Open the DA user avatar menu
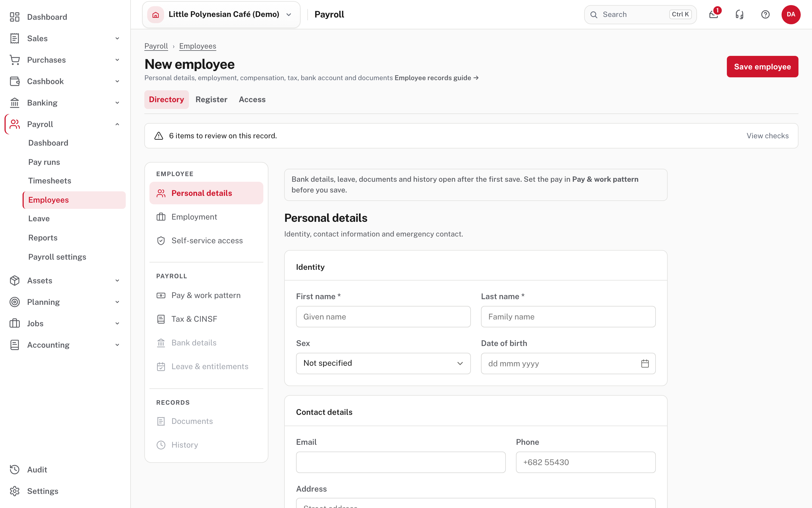The width and height of the screenshot is (812, 508). click(x=791, y=14)
